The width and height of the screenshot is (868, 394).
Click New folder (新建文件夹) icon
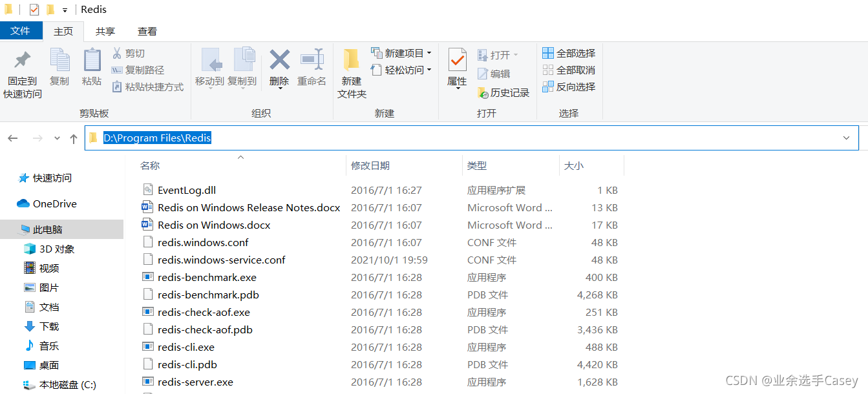click(351, 59)
